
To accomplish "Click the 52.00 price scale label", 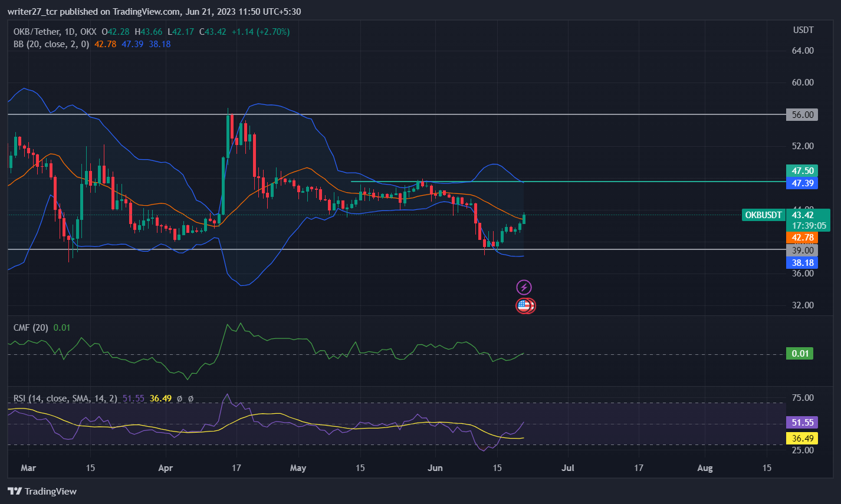I will tap(803, 146).
